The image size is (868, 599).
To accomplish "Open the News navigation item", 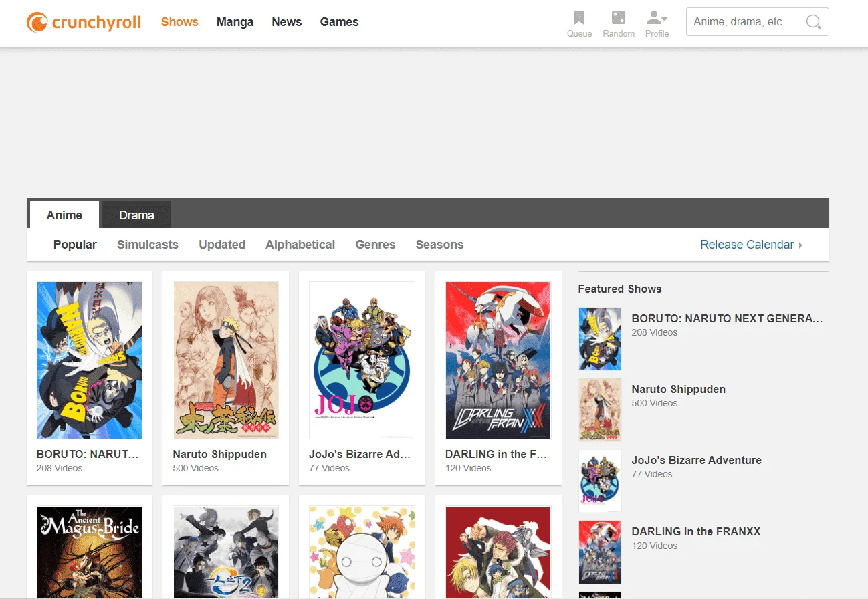I will tap(287, 22).
